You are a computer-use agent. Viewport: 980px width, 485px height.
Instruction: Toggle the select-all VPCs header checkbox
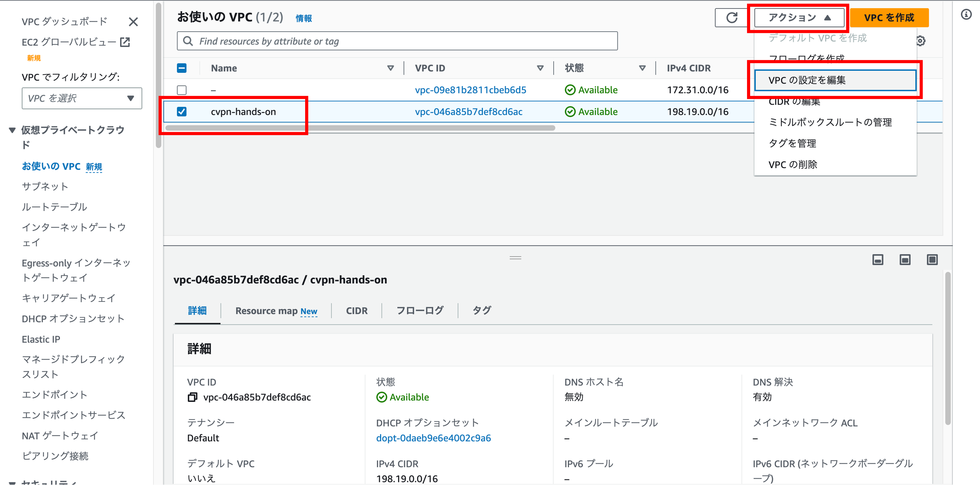click(x=182, y=68)
